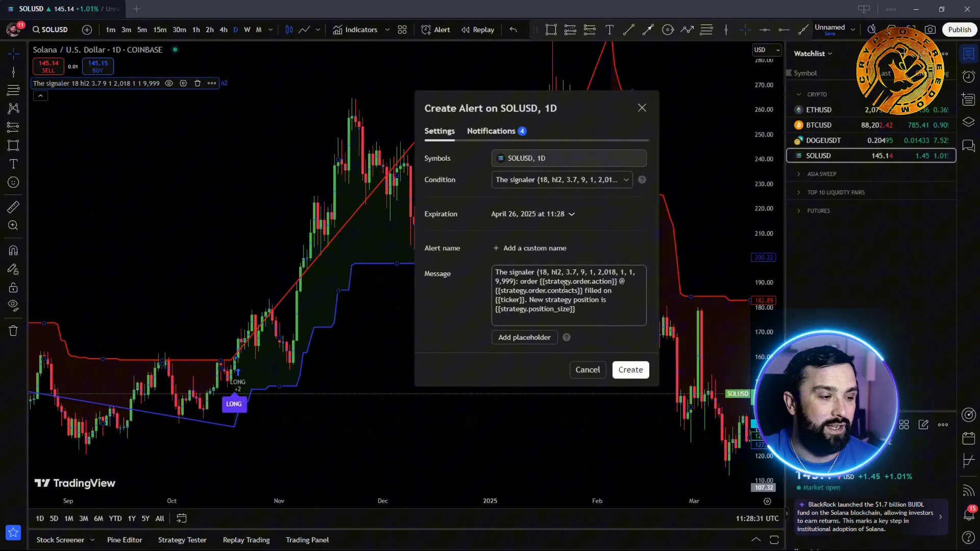Toggle magnet mode in the left sidebar
This screenshot has width=980, height=551.
point(13,251)
